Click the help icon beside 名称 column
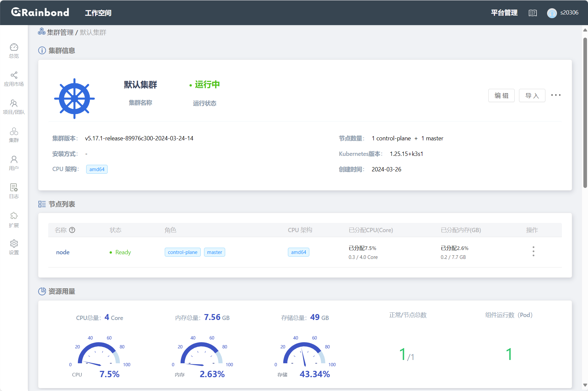 [72, 230]
